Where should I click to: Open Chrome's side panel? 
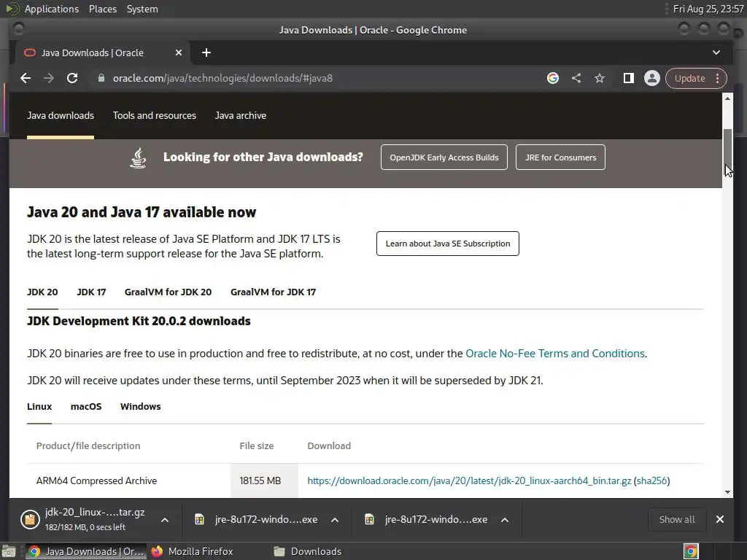pos(628,78)
